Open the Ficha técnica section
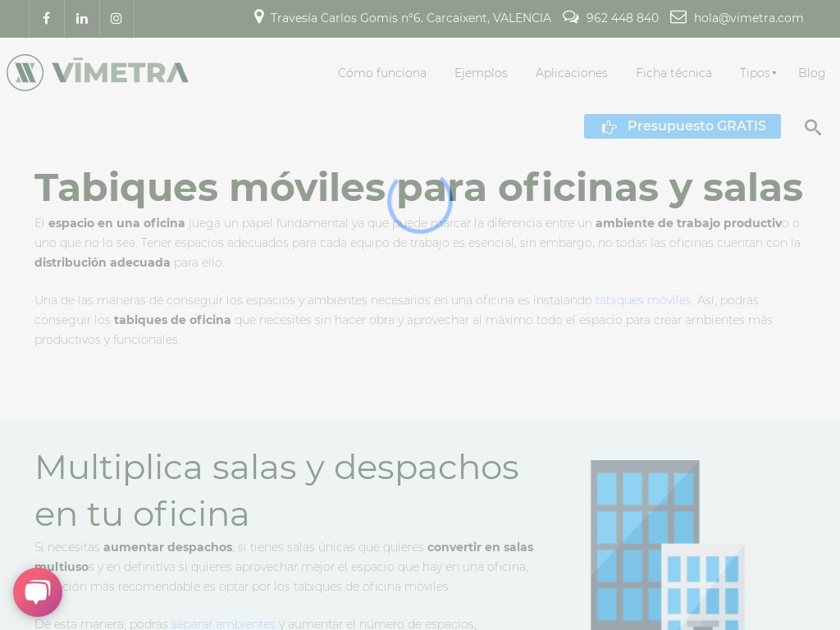The height and width of the screenshot is (630, 840). [673, 73]
